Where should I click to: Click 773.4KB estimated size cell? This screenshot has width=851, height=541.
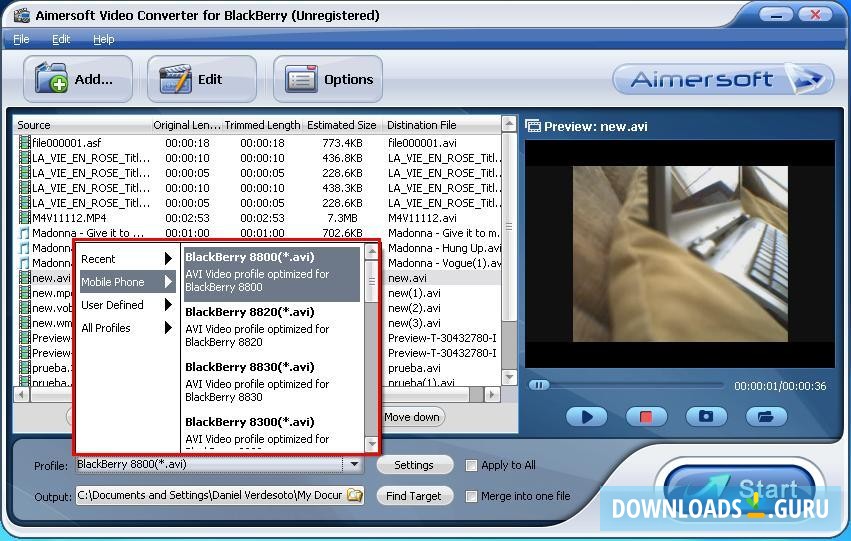pos(342,143)
